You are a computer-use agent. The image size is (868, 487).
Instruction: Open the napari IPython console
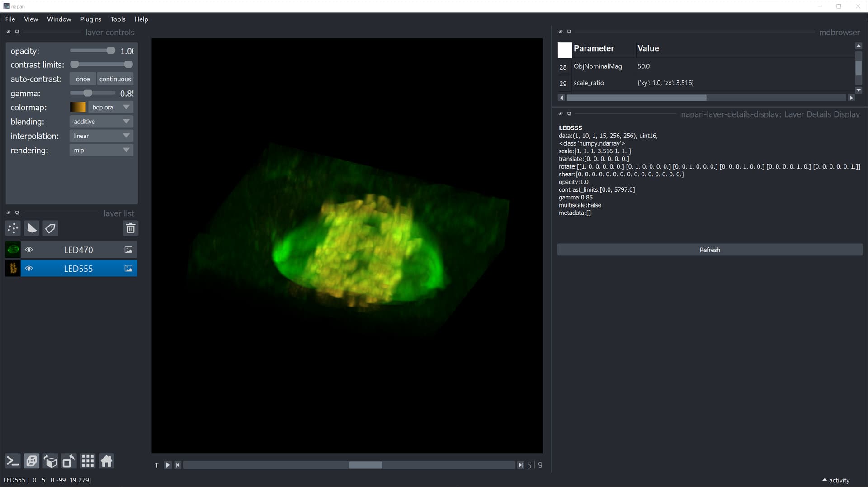(12, 461)
